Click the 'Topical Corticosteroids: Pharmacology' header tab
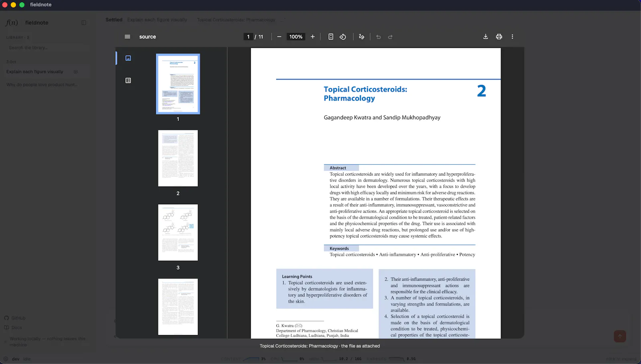 [x=236, y=20]
